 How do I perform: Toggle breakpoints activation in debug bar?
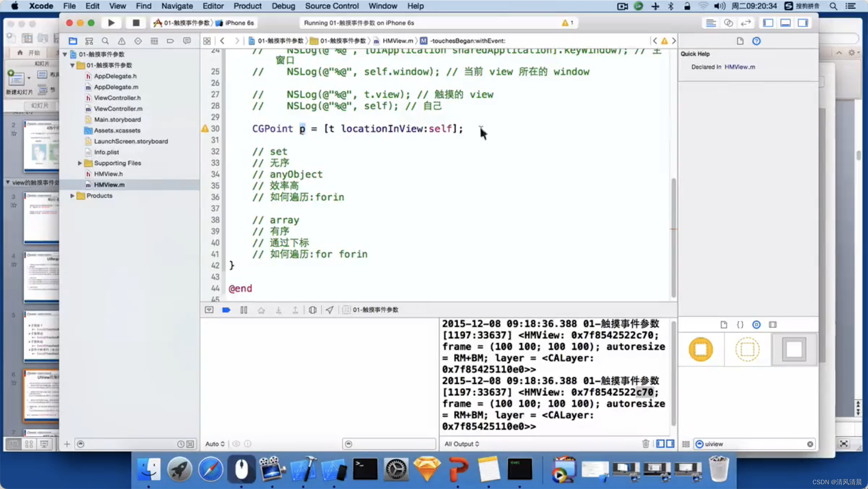(226, 310)
